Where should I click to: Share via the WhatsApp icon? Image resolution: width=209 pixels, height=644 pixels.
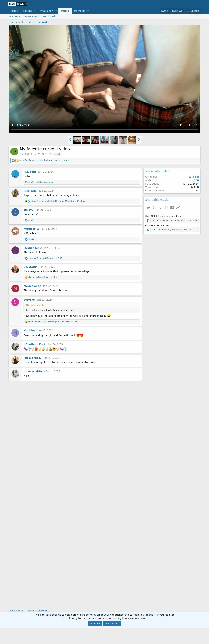166,207
